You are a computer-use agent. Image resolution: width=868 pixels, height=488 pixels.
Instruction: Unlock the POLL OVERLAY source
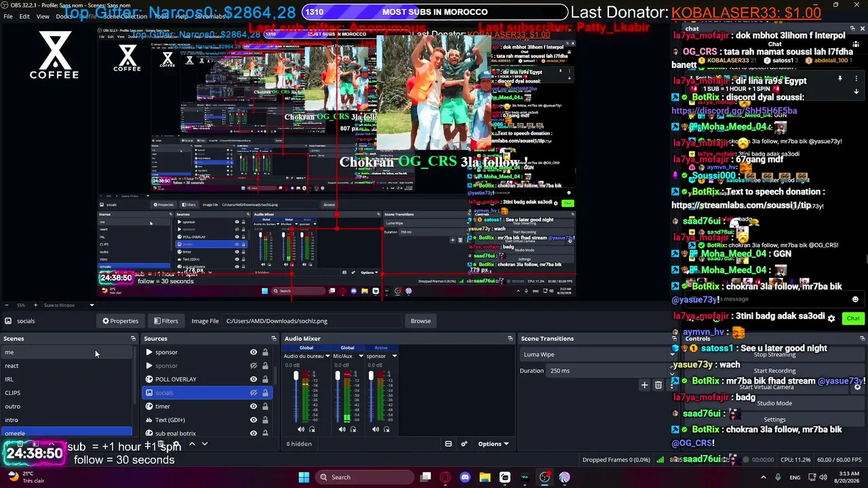[x=265, y=379]
